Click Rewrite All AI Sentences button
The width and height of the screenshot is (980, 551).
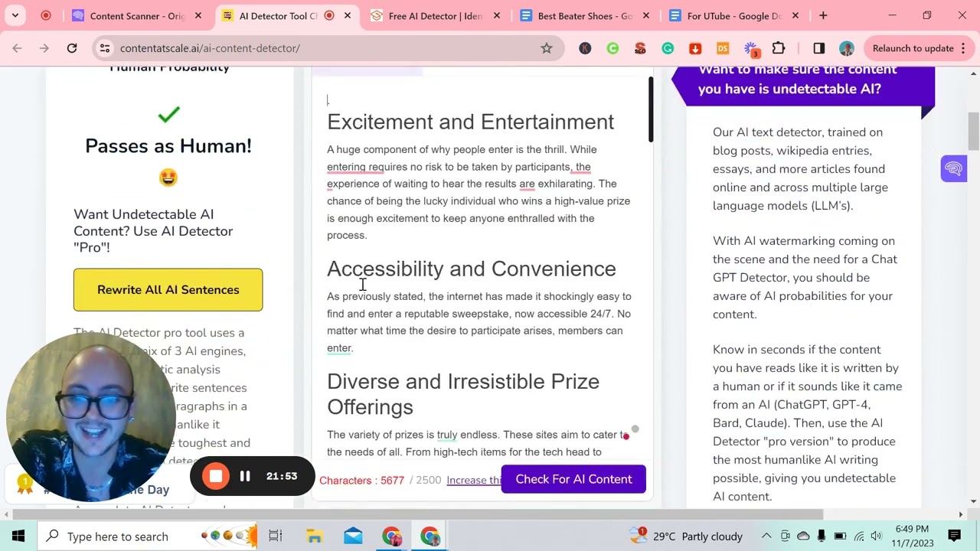pyautogui.click(x=168, y=290)
